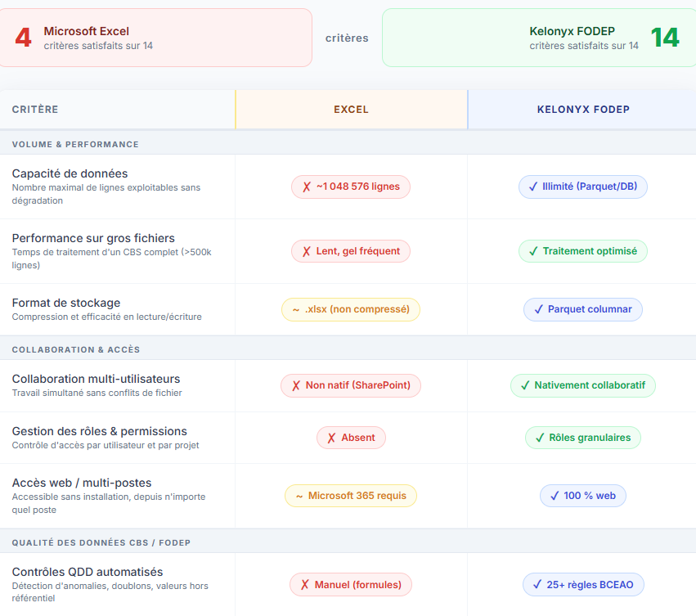This screenshot has height=616, width=696.
Task: Click the red X in '~1 048 576 lignes' badge
Action: (x=306, y=187)
